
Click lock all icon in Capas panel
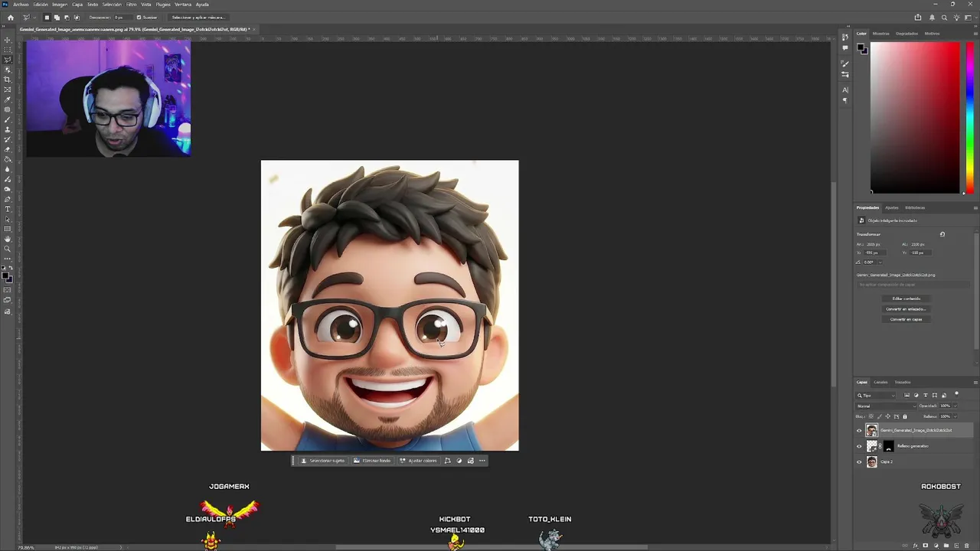[905, 416]
